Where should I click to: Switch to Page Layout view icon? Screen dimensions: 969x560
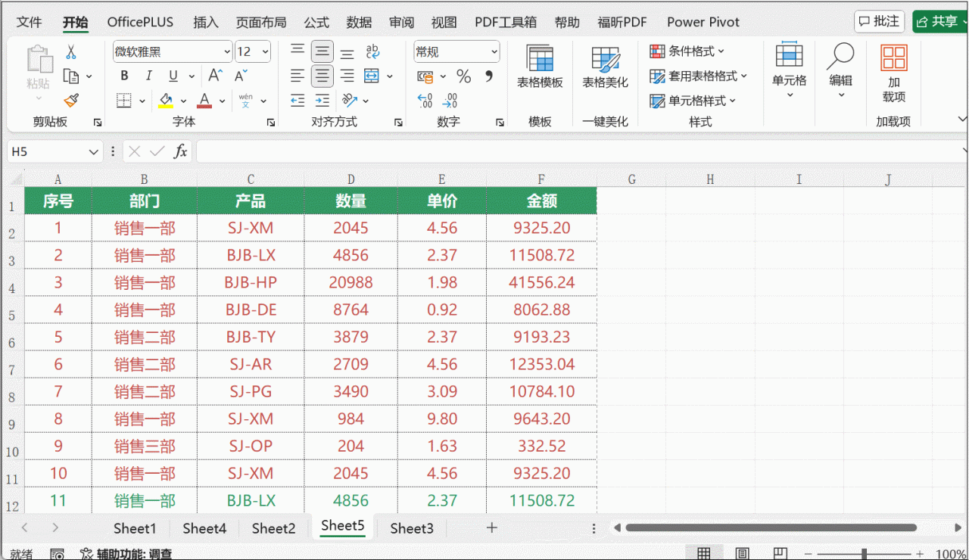click(742, 554)
